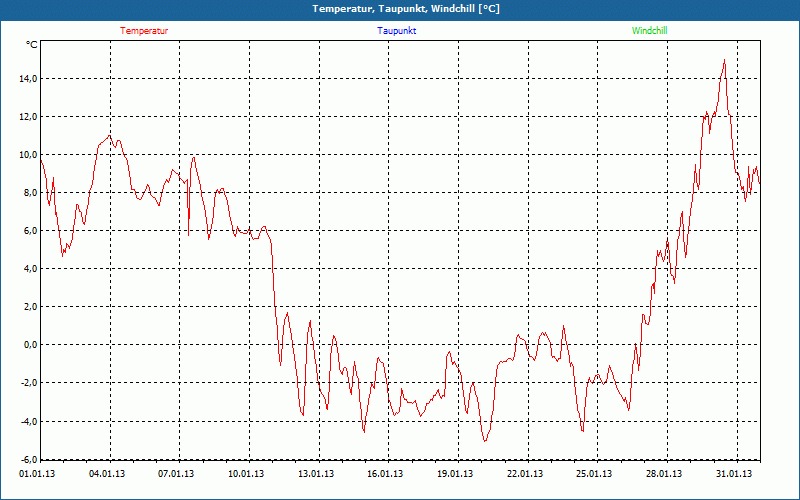The width and height of the screenshot is (800, 500).
Task: Select the 10,0 y-axis value
Action: tap(28, 155)
